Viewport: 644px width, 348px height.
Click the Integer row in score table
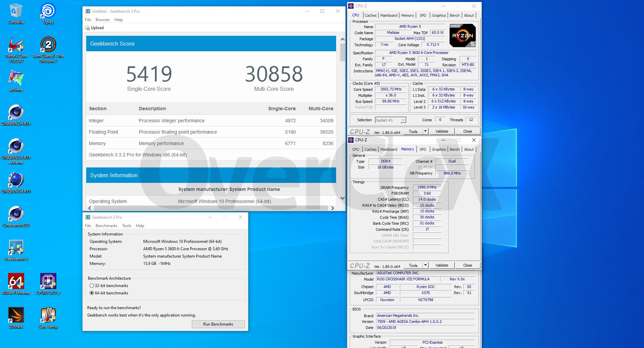[211, 121]
